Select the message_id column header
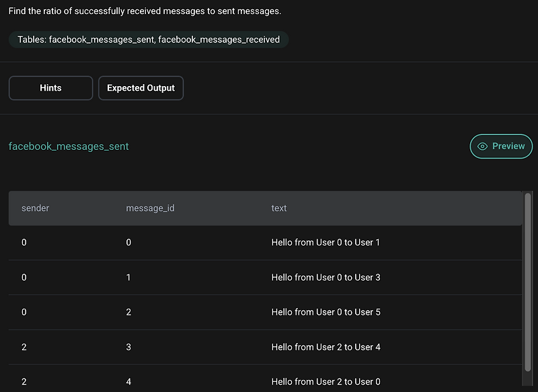538x392 pixels. 150,208
